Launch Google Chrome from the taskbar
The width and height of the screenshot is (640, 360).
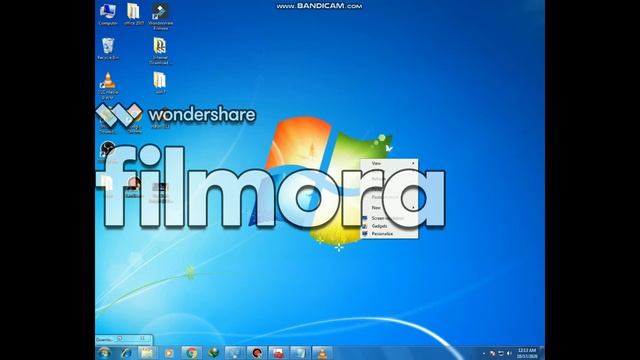pyautogui.click(x=191, y=353)
